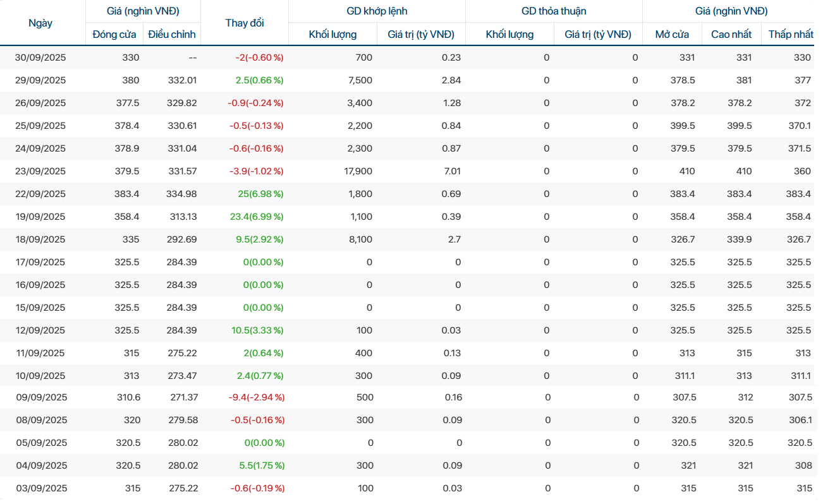
Task: Click the 7,500 matched volume cell
Action: coord(360,80)
